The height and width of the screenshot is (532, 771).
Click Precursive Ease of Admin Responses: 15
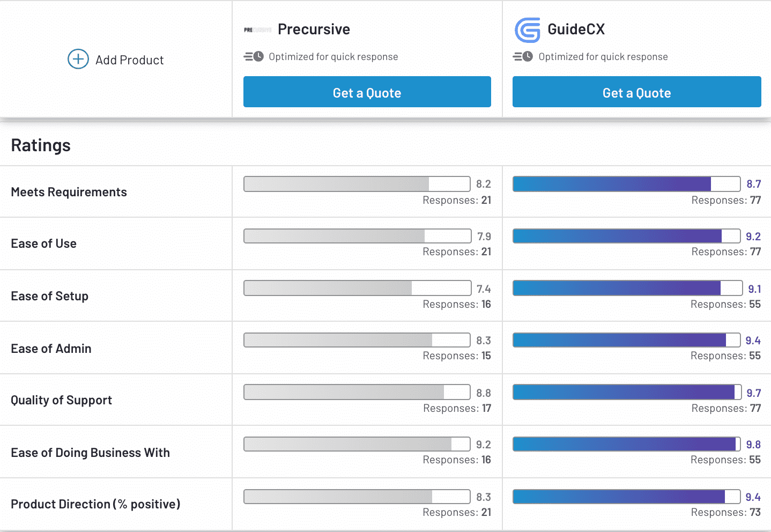[x=457, y=356]
